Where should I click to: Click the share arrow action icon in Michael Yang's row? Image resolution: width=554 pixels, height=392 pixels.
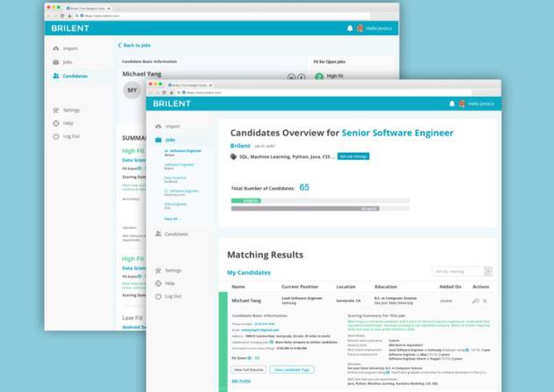coord(476,301)
